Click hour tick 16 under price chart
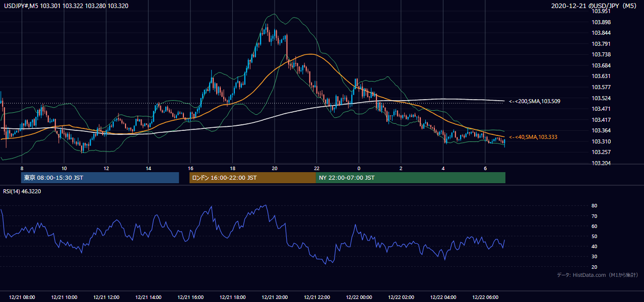644x302 pixels. tap(190, 168)
